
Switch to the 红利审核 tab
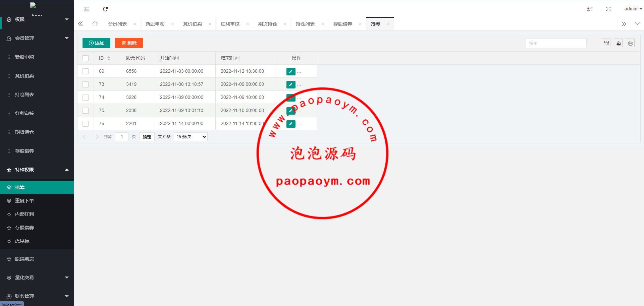230,24
